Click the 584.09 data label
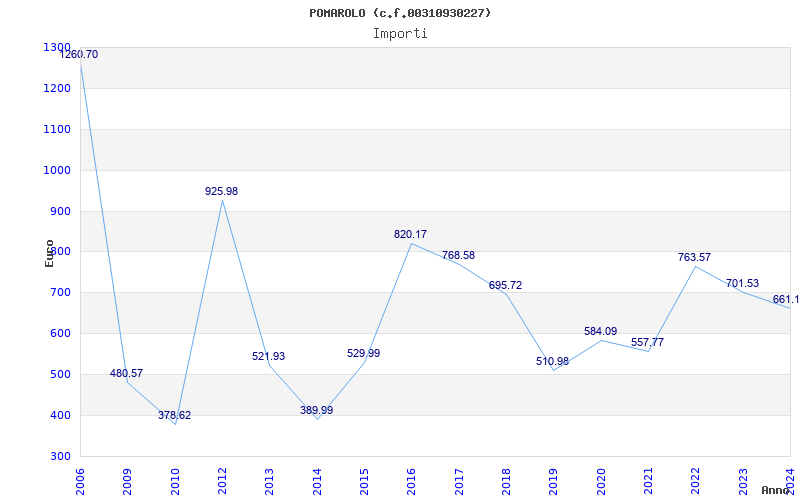Viewport: 800px width, 500px height. [x=601, y=332]
